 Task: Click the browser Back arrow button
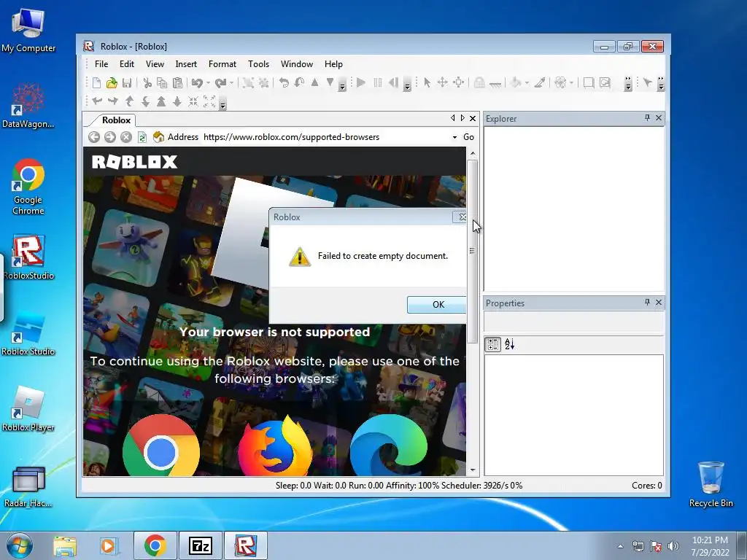click(x=94, y=137)
